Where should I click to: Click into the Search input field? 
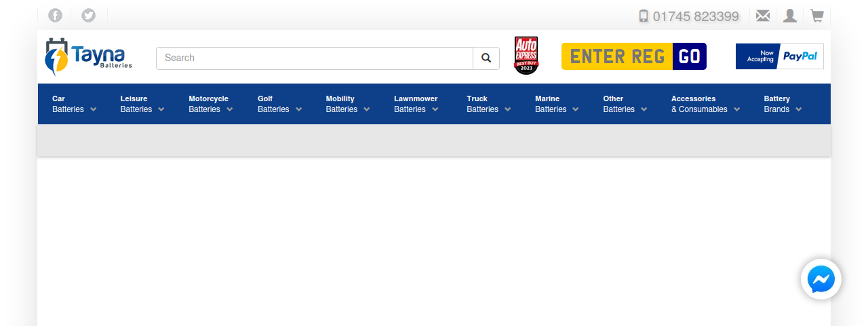click(x=315, y=58)
